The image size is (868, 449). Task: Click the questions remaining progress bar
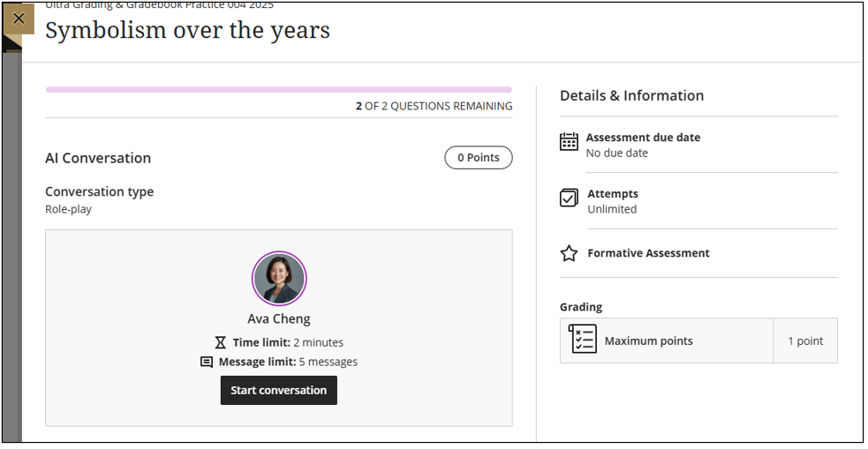tap(279, 90)
